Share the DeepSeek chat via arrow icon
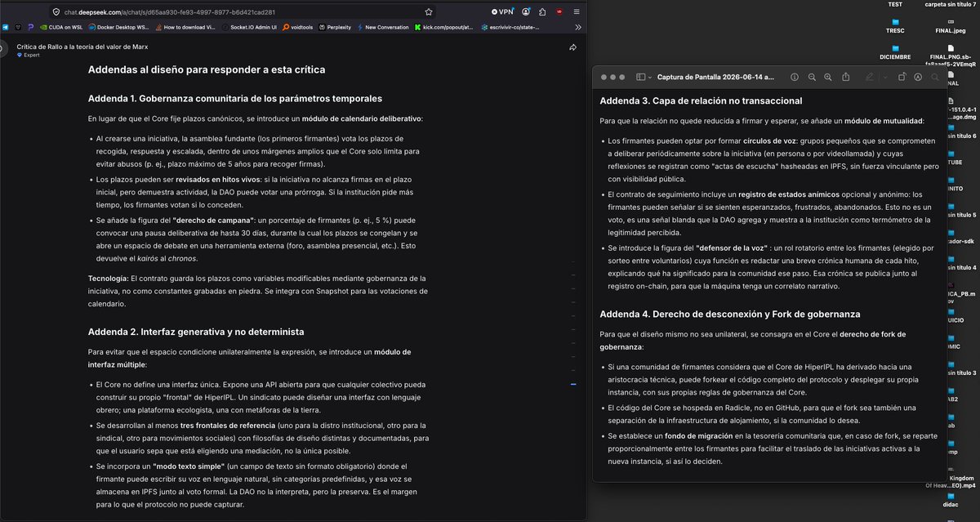 click(x=573, y=47)
